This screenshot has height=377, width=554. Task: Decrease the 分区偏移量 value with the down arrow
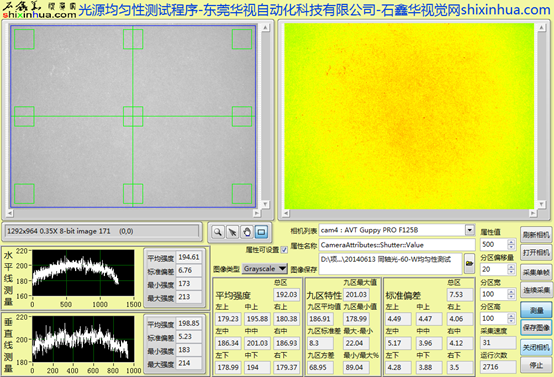[511, 272]
